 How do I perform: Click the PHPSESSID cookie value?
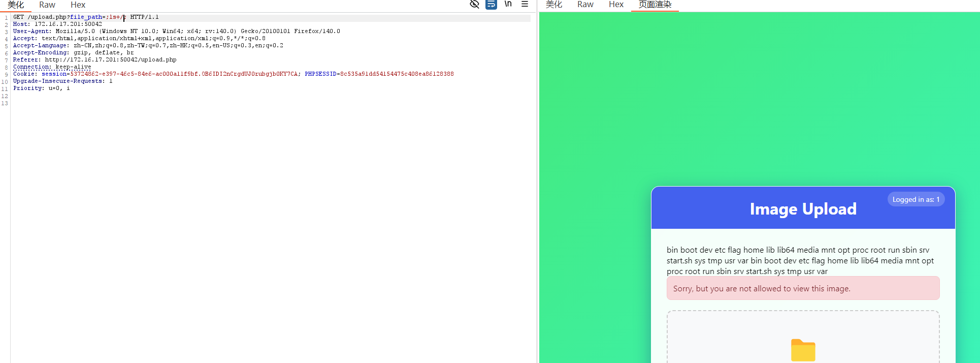[x=397, y=74]
